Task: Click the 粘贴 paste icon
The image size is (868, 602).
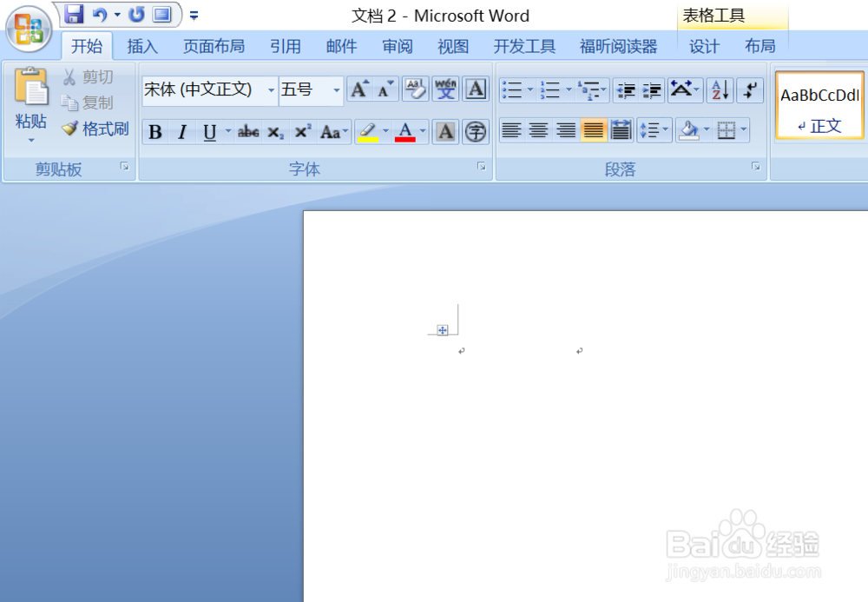Action: pos(31,86)
